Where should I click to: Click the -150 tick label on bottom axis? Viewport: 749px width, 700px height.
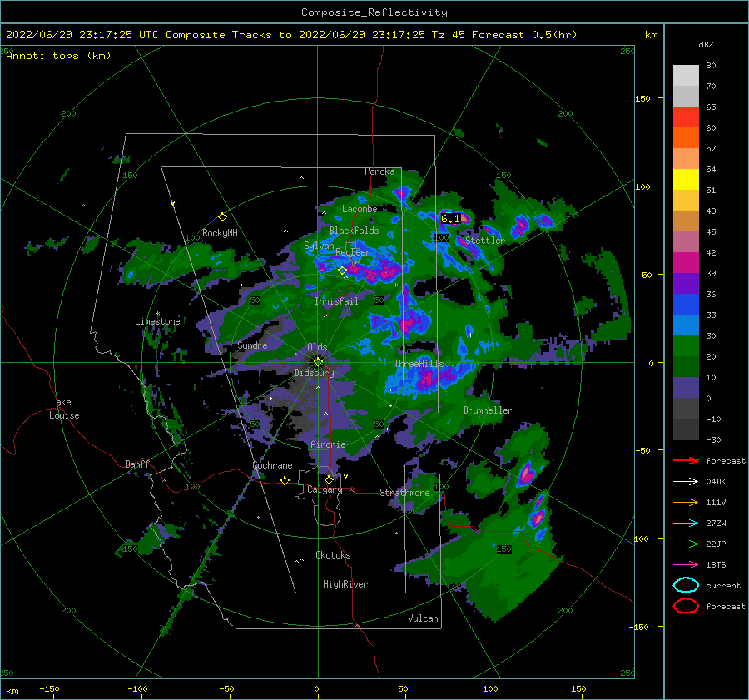(49, 688)
